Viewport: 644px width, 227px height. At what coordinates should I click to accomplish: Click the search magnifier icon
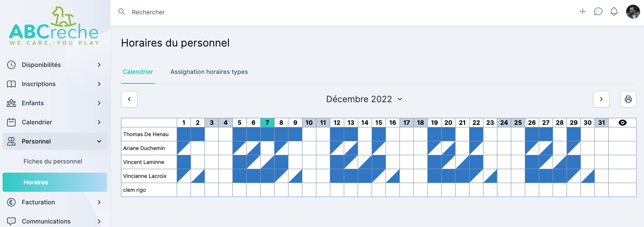click(122, 12)
